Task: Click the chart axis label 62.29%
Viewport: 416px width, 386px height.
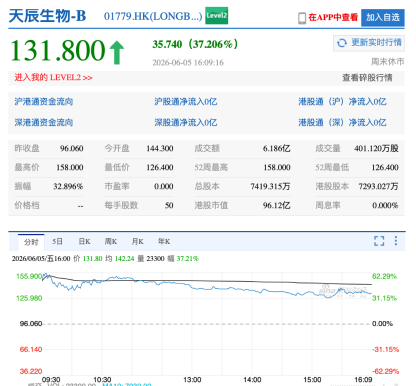Action: pyautogui.click(x=384, y=276)
